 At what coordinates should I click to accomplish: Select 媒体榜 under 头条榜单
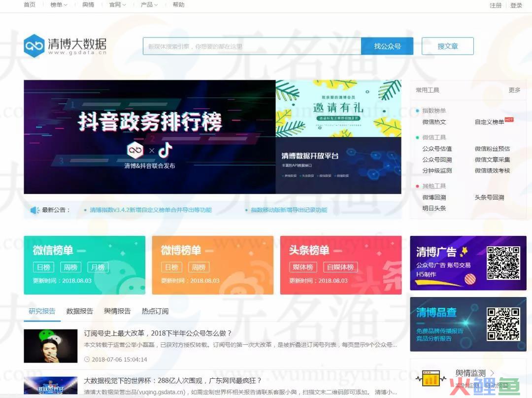pyautogui.click(x=303, y=267)
